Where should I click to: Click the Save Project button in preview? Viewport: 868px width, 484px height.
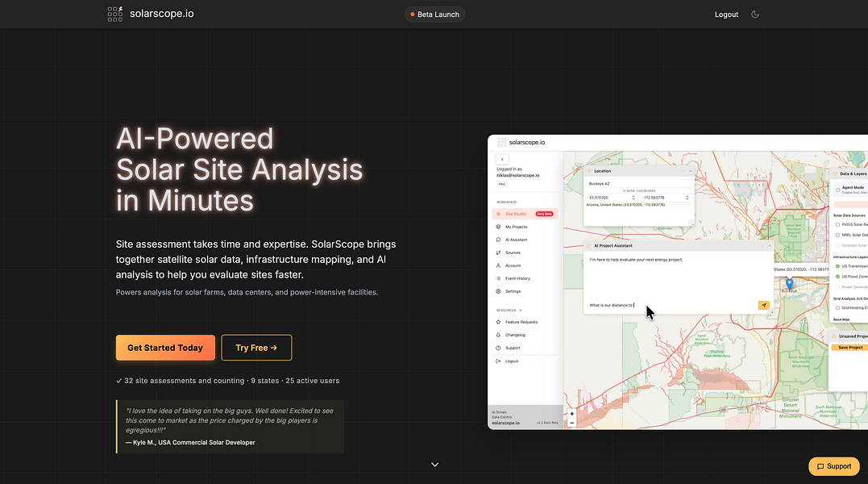pyautogui.click(x=849, y=348)
